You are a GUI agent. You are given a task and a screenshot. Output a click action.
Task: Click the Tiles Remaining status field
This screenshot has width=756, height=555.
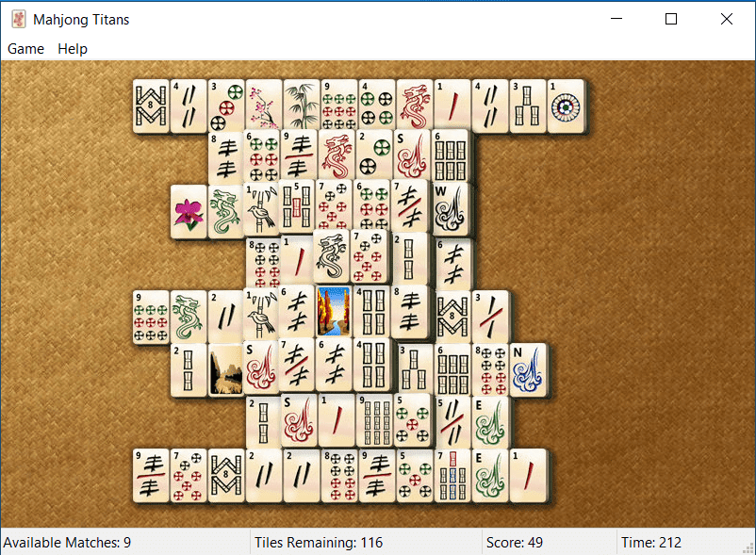[319, 543]
